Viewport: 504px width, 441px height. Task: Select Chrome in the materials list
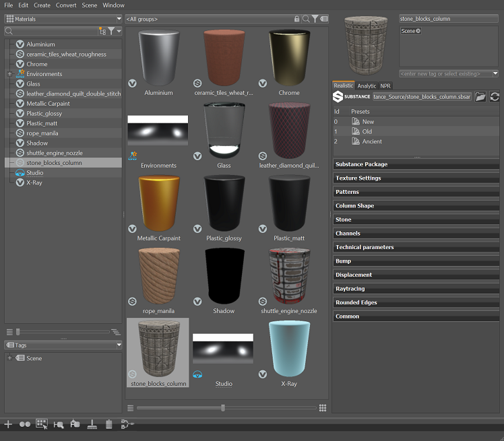tap(37, 65)
